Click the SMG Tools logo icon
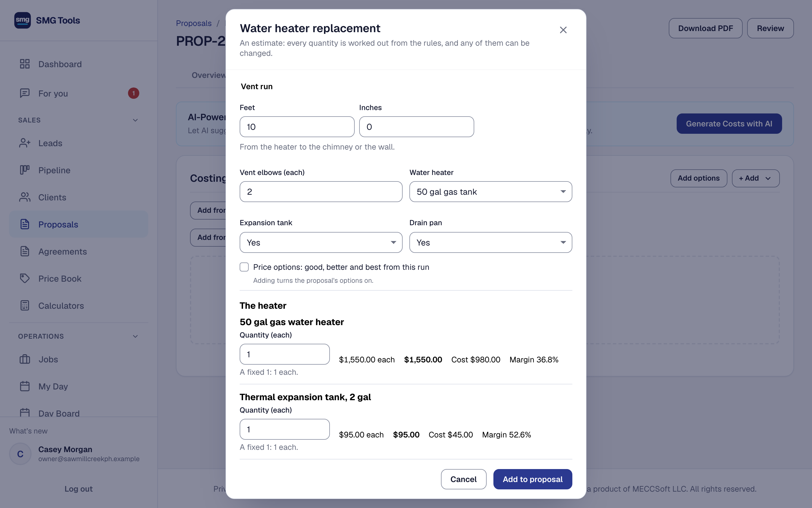812x508 pixels. pyautogui.click(x=23, y=20)
